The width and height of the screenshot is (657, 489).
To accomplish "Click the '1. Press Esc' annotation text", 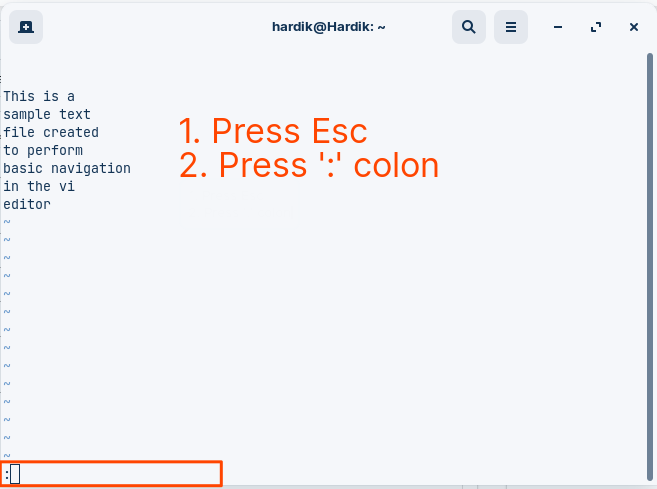I will pos(273,131).
